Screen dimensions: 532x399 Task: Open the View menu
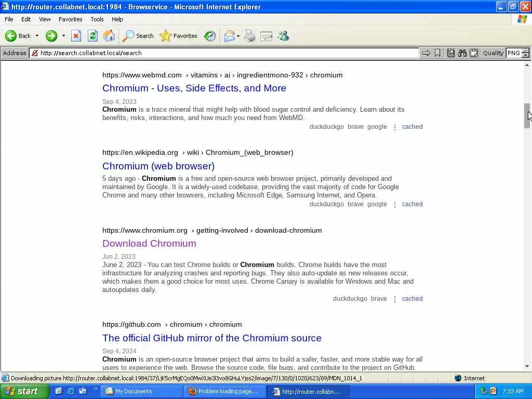pyautogui.click(x=45, y=19)
